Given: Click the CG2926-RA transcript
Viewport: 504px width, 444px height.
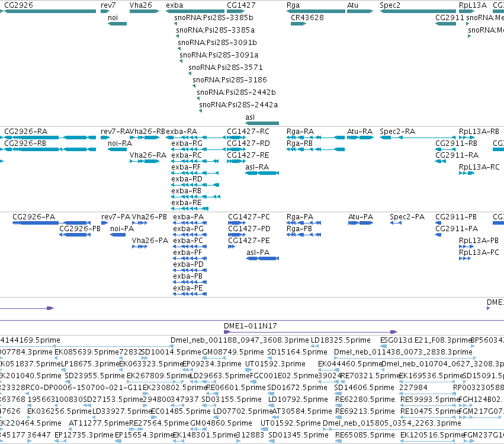Looking at the screenshot, I should (50, 138).
